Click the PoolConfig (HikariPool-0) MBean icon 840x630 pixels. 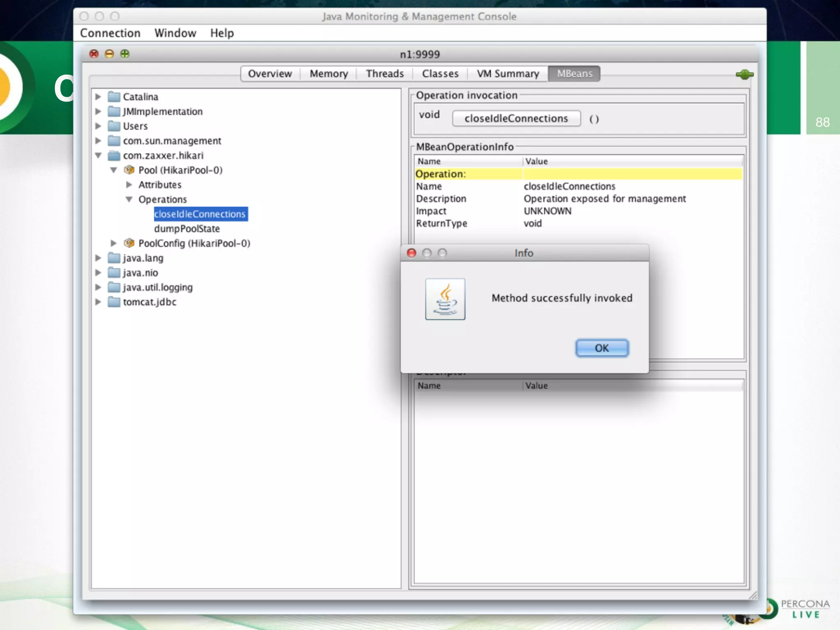[129, 243]
